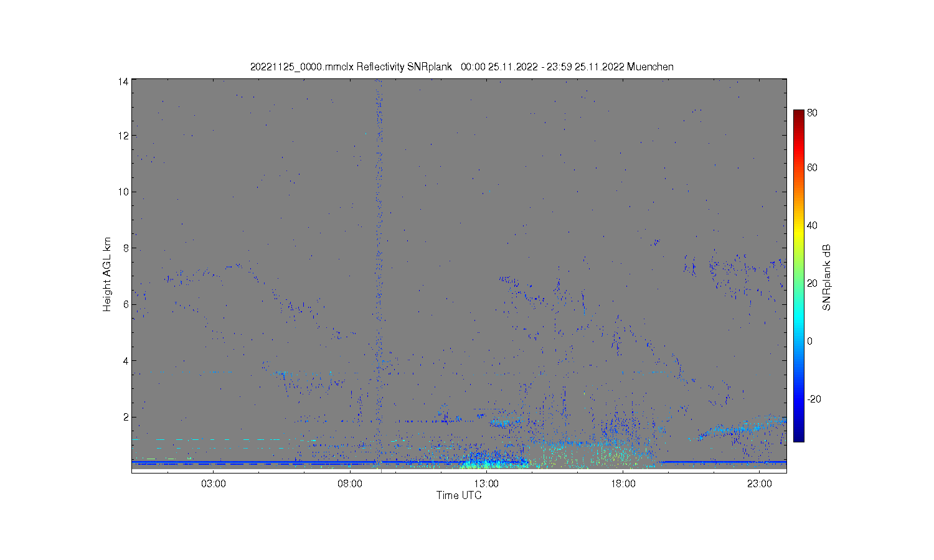The image size is (934, 560).
Task: Click the 08:00 time tick label
Action: pos(350,484)
